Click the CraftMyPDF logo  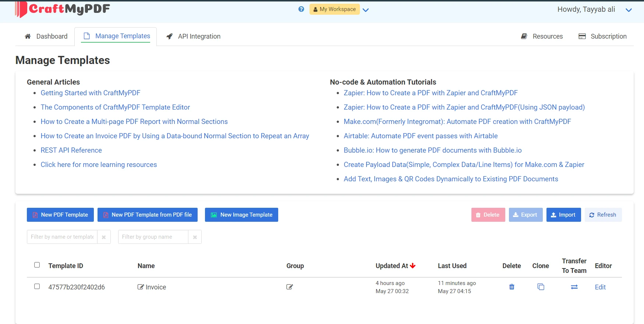pos(63,9)
